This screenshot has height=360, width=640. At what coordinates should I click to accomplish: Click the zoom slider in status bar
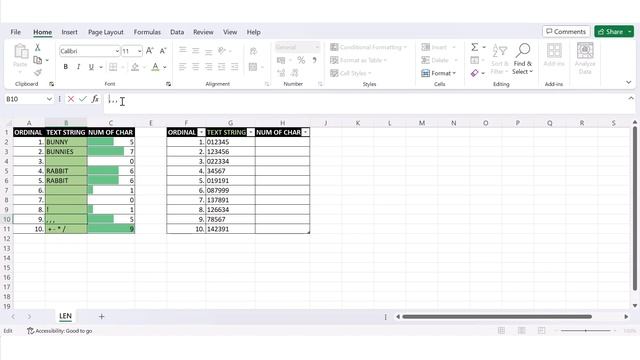[586, 331]
